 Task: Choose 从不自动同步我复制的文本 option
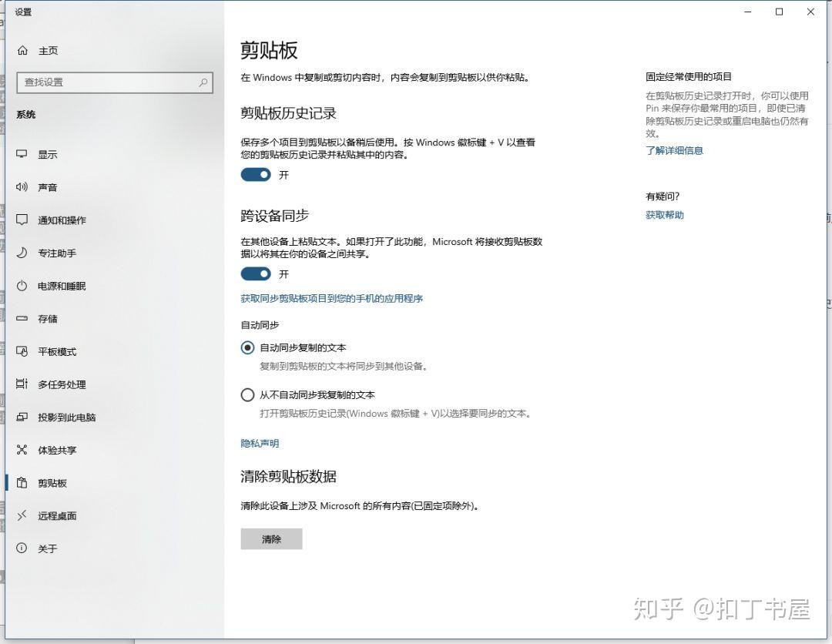pyautogui.click(x=247, y=394)
